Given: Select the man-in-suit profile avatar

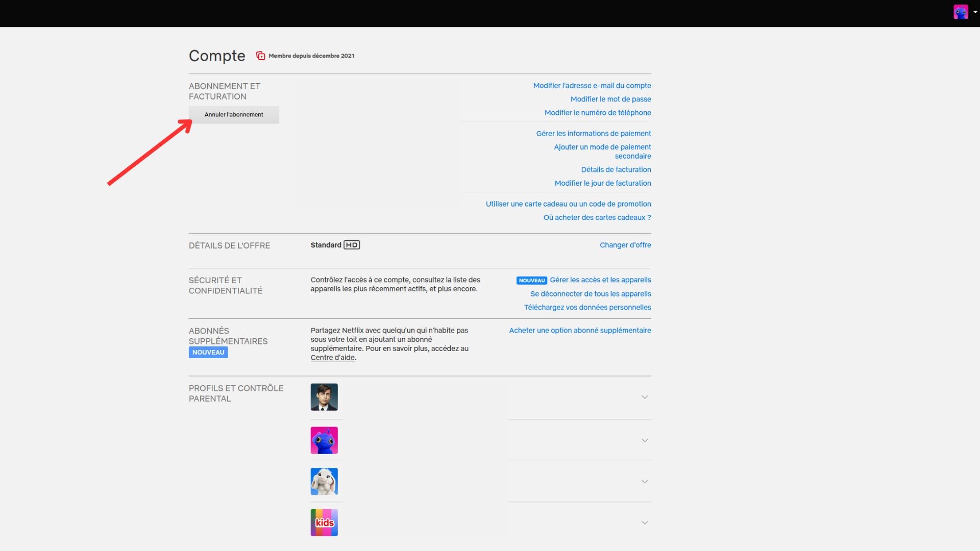Looking at the screenshot, I should click(324, 397).
